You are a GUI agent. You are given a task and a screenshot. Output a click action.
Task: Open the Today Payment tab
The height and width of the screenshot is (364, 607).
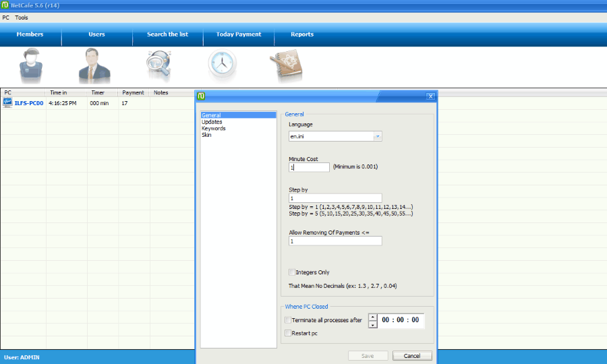[239, 34]
